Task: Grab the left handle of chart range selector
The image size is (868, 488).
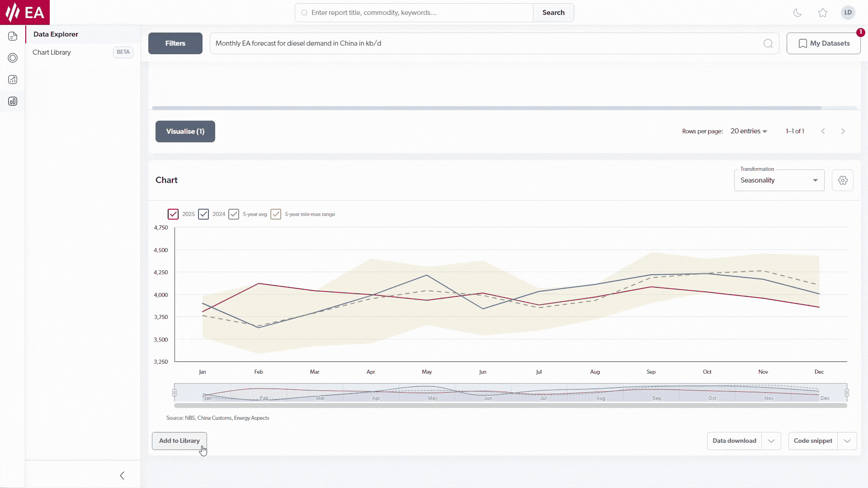Action: pos(174,393)
